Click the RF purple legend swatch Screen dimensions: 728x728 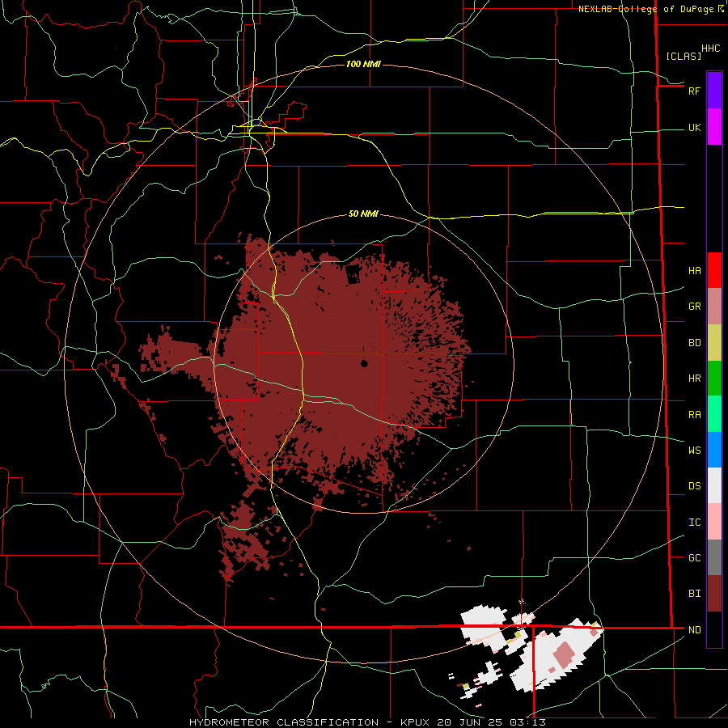pos(714,91)
